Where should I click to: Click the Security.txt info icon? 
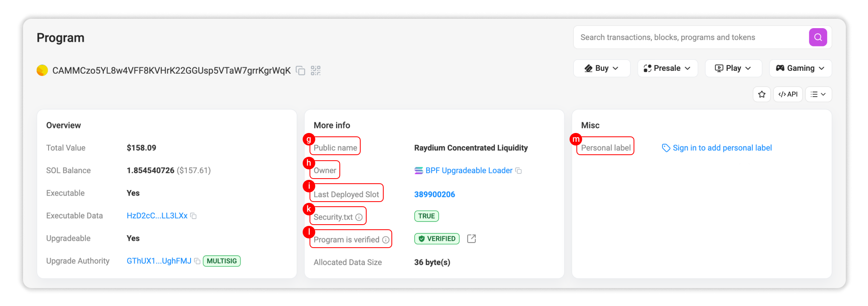(359, 217)
